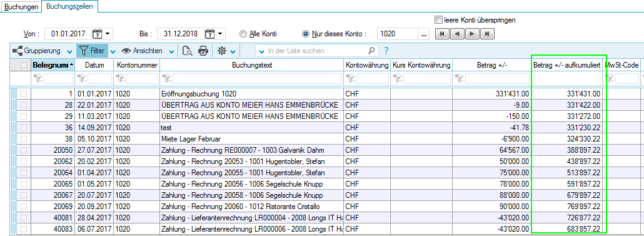The height and width of the screenshot is (236, 644).
Task: Sort by Belegnummer column header
Action: click(53, 65)
